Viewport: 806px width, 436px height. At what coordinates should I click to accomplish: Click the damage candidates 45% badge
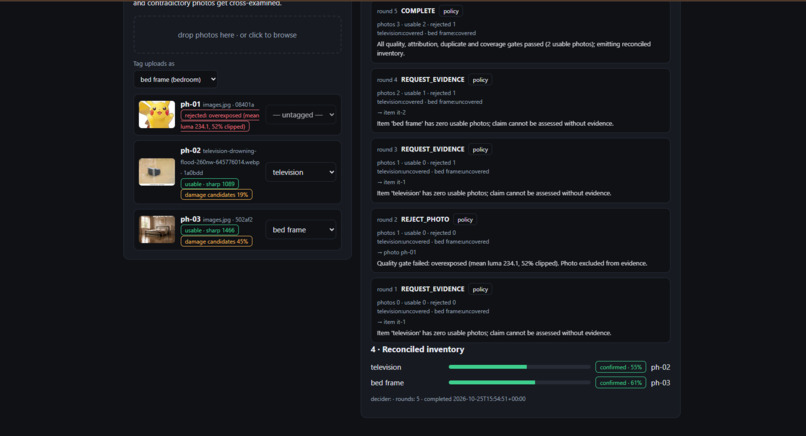pyautogui.click(x=216, y=242)
